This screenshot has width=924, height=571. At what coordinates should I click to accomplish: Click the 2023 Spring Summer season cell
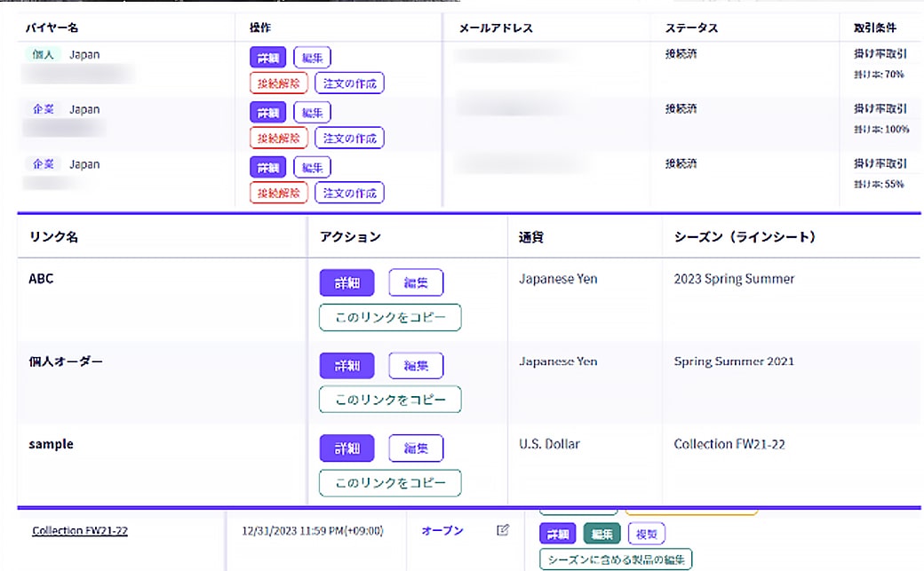coord(734,279)
